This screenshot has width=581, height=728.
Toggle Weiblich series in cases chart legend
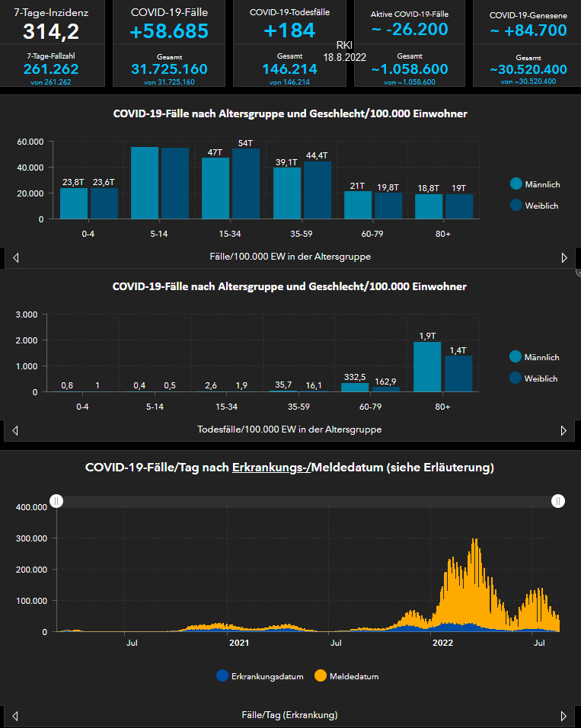[535, 206]
